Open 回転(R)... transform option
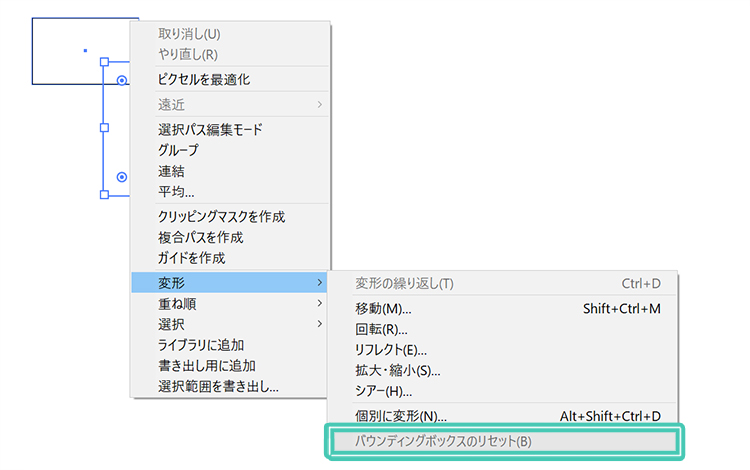750x470 pixels. pos(503,329)
